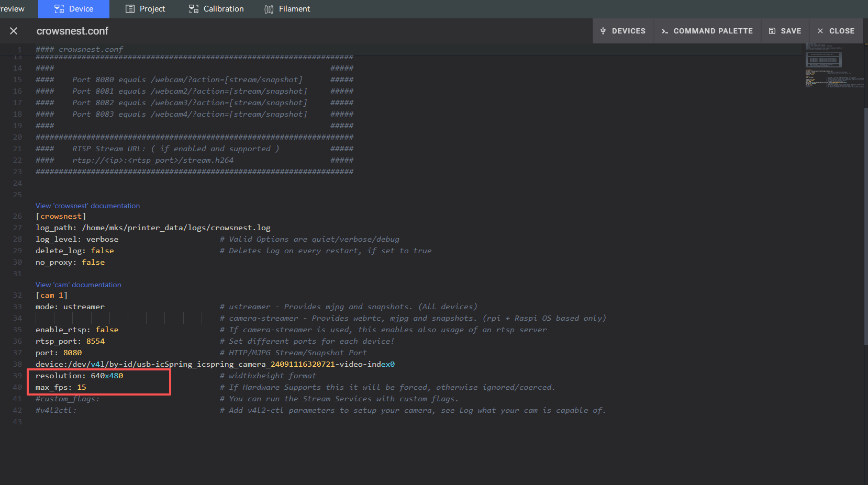Screen dimensions: 868x485
Task: Switch to the partially visible review tab
Action: pos(12,9)
